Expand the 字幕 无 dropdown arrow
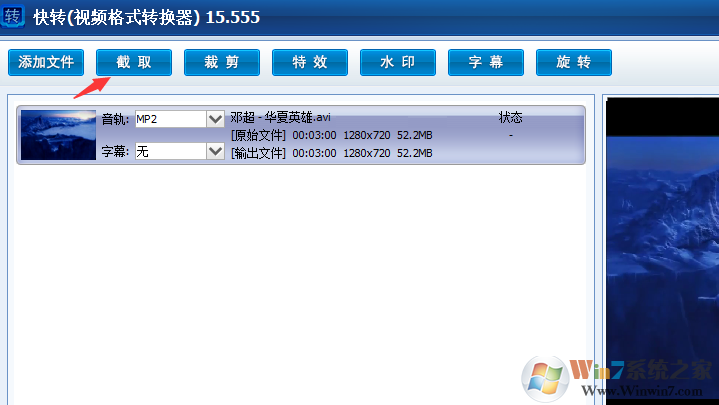 [215, 151]
